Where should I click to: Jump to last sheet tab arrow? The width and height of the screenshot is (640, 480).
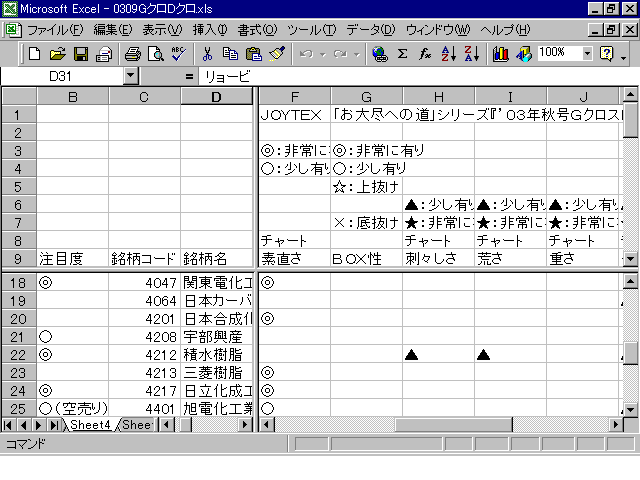[54, 425]
